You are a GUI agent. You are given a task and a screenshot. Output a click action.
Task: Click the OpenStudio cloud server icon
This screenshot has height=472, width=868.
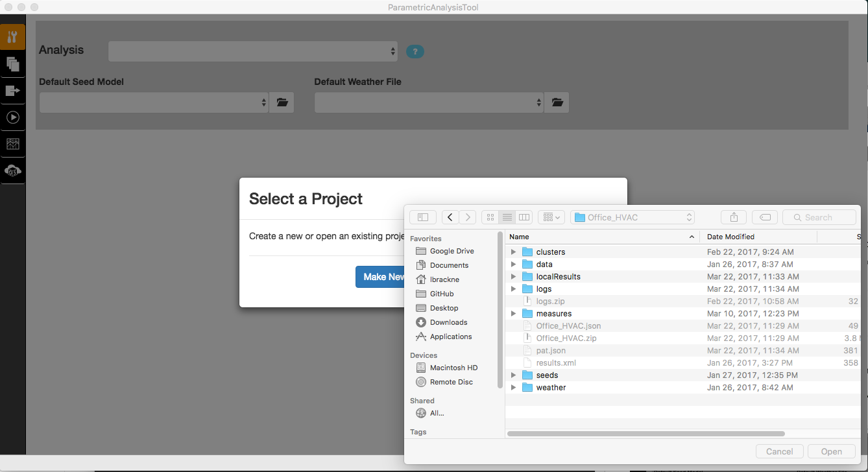pos(12,171)
